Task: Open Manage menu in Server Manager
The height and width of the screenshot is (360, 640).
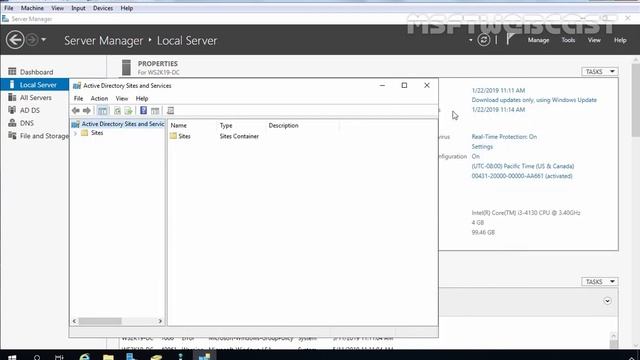Action: click(x=538, y=40)
